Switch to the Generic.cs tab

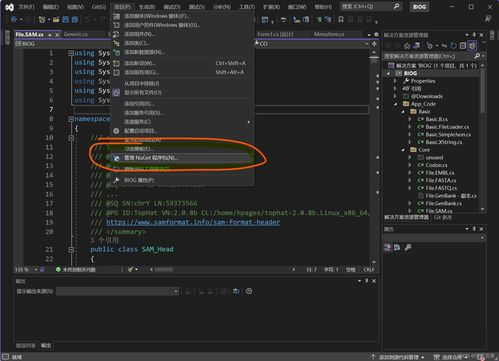[x=75, y=34]
